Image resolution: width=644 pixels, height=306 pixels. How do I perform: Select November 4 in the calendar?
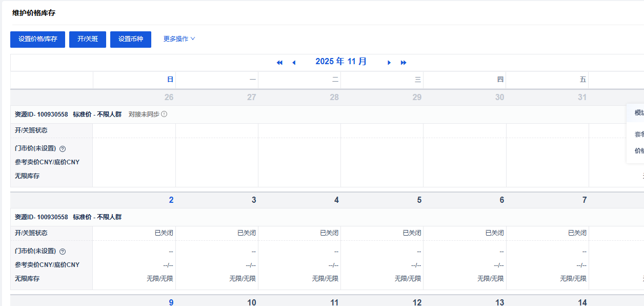pyautogui.click(x=336, y=200)
